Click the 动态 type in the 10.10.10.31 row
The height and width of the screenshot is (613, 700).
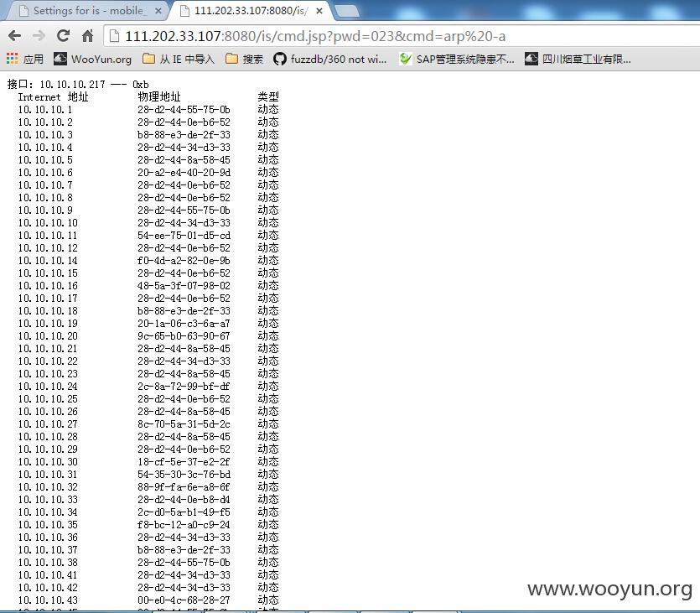click(x=268, y=475)
